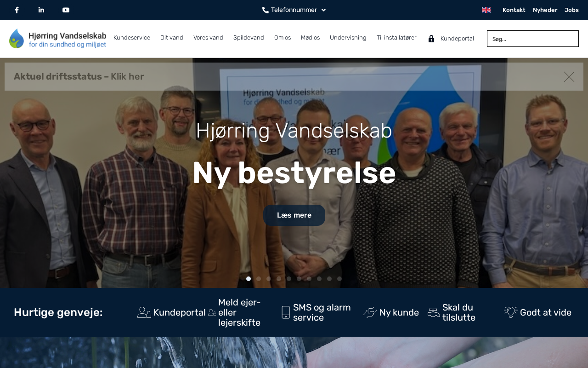Image resolution: width=588 pixels, height=368 pixels.
Task: Open the Kontakt link
Action: [x=514, y=10]
